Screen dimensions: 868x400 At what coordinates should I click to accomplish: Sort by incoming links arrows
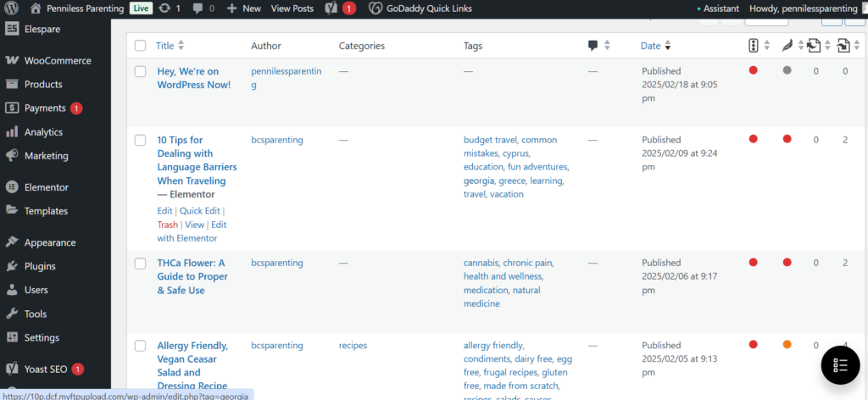point(857,46)
